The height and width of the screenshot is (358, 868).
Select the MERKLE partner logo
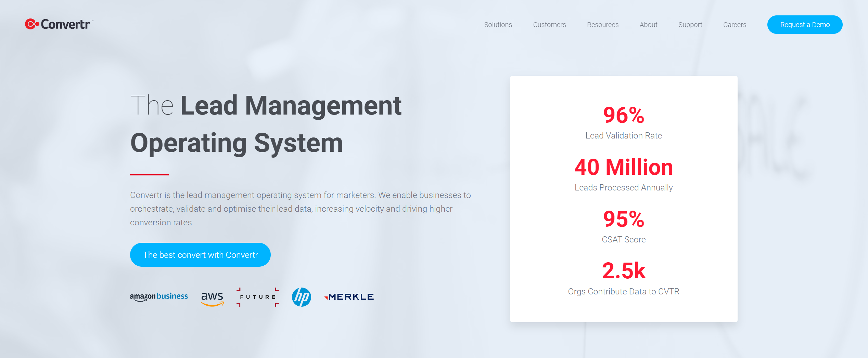click(x=349, y=296)
